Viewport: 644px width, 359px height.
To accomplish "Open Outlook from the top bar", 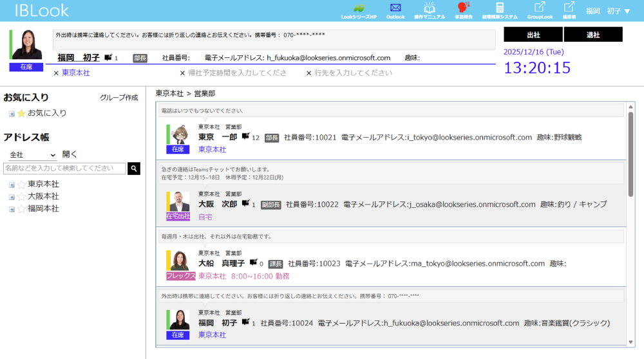I will click(395, 8).
